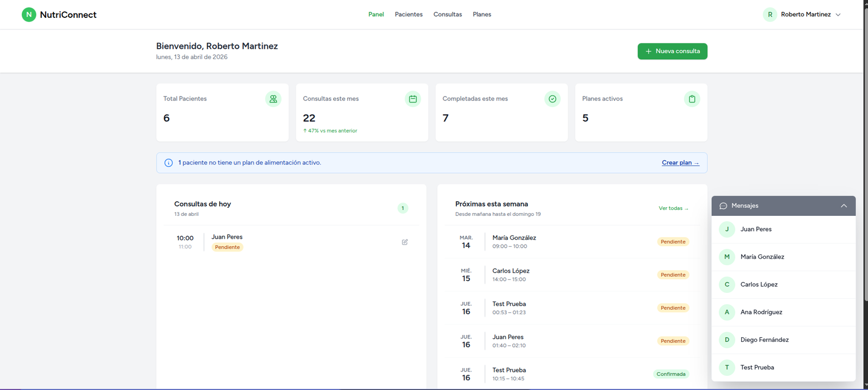Click the Consultas este mes calendar icon
The image size is (868, 390).
pyautogui.click(x=413, y=99)
